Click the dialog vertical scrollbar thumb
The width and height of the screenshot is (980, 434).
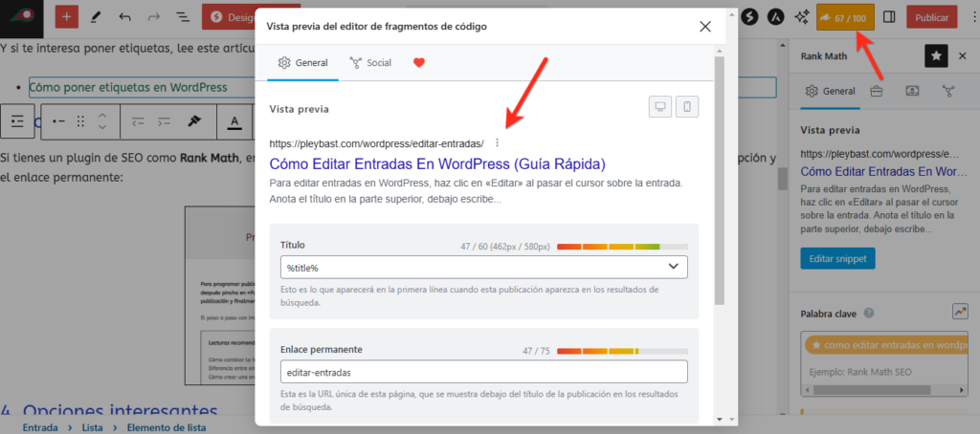coord(719,180)
